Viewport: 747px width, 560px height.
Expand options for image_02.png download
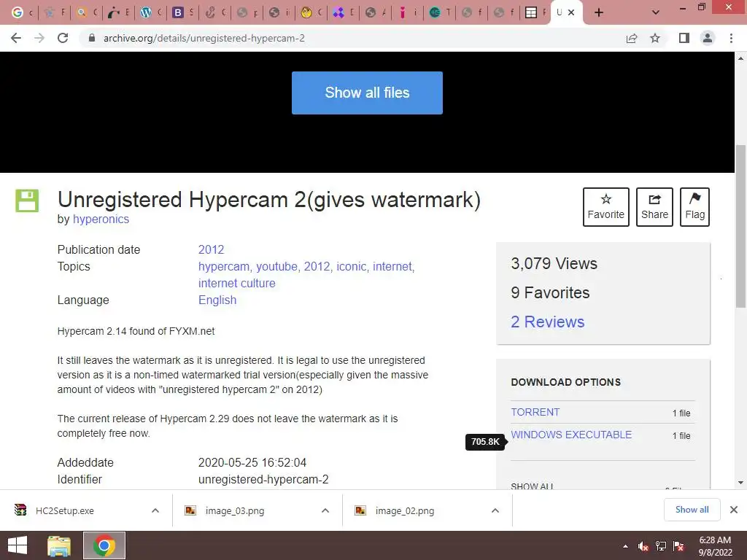[495, 510]
